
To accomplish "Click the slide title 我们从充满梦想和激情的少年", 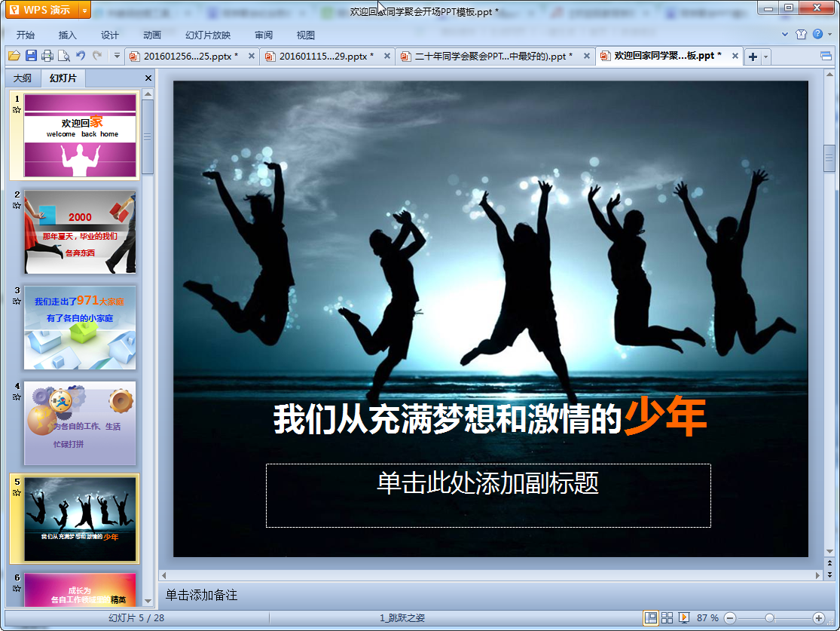I will click(490, 418).
